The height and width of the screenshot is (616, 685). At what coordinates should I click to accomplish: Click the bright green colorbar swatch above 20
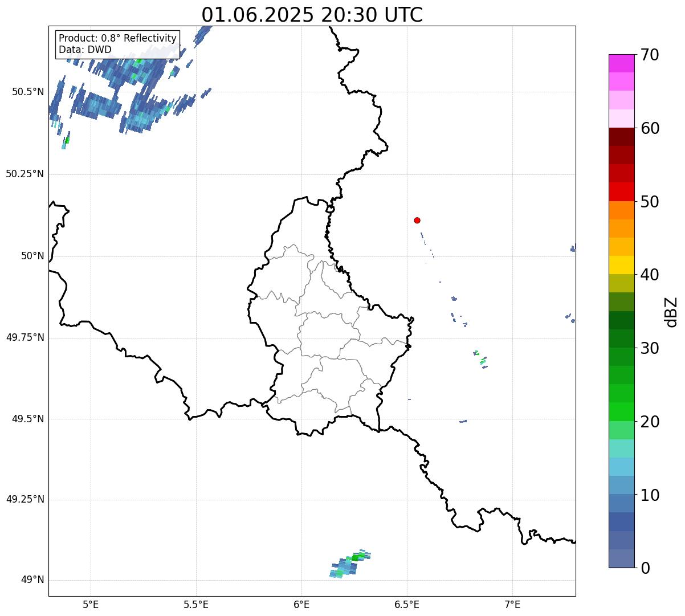point(621,411)
